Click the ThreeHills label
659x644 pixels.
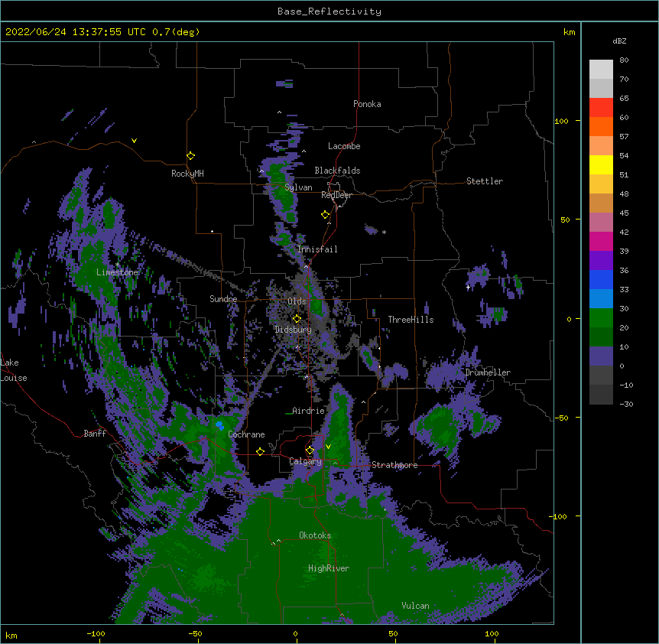pos(411,320)
